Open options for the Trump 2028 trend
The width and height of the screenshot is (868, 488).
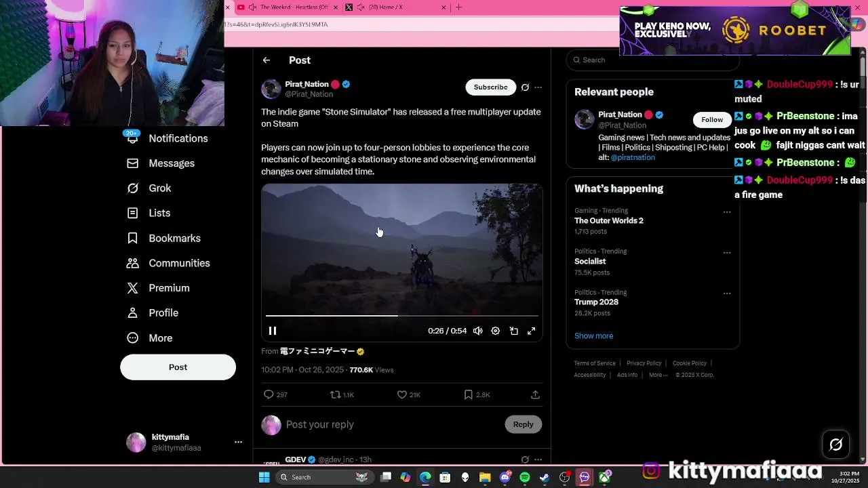727,293
